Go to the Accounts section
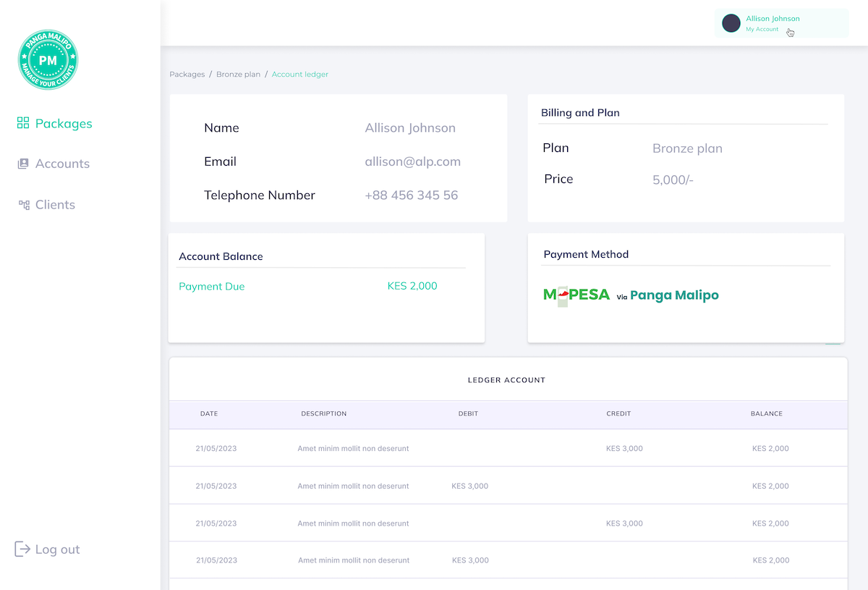 pos(62,164)
